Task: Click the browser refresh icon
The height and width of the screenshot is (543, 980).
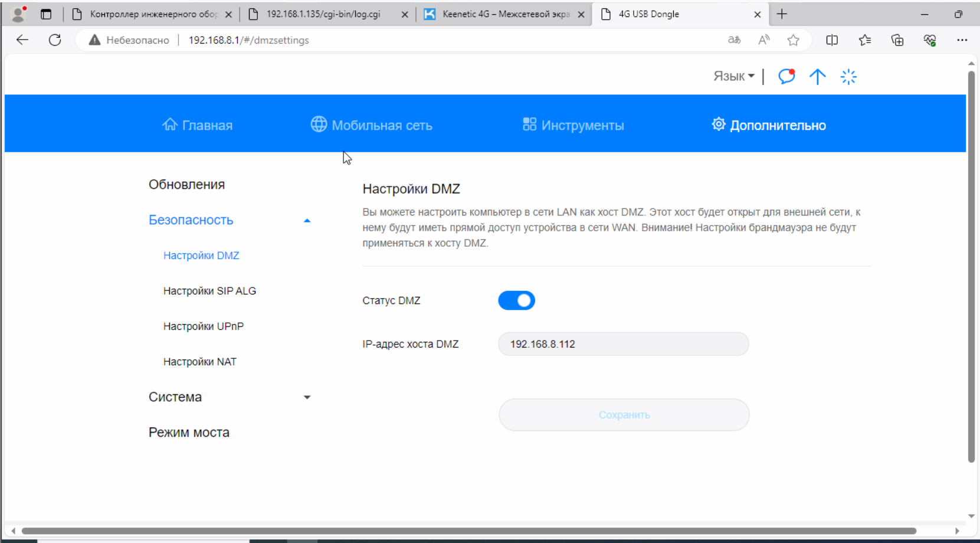Action: (55, 40)
